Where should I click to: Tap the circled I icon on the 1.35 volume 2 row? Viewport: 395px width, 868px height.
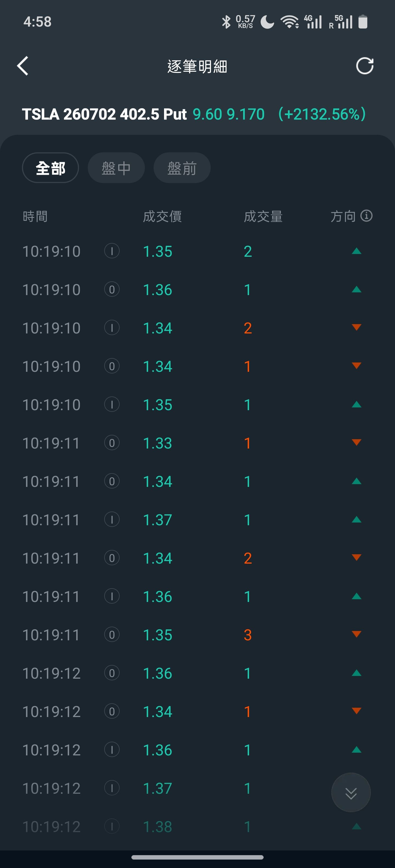(x=112, y=251)
